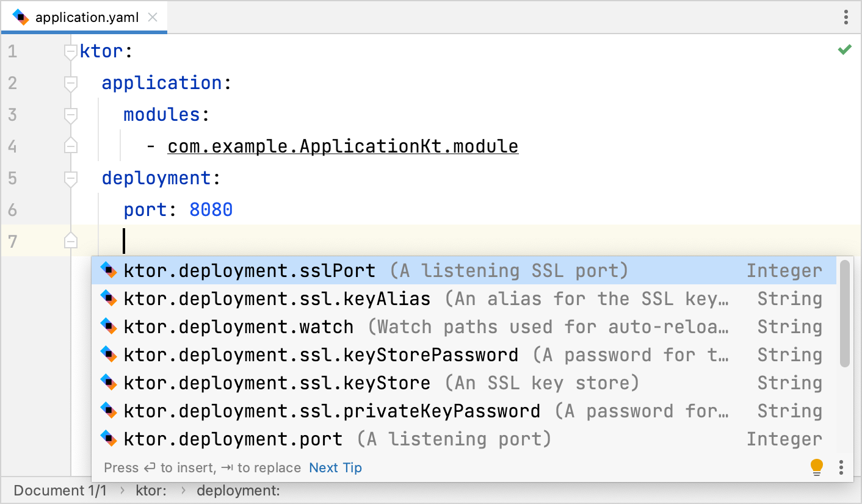Collapse the ktor block fold marker
This screenshot has height=504, width=862.
click(x=71, y=52)
